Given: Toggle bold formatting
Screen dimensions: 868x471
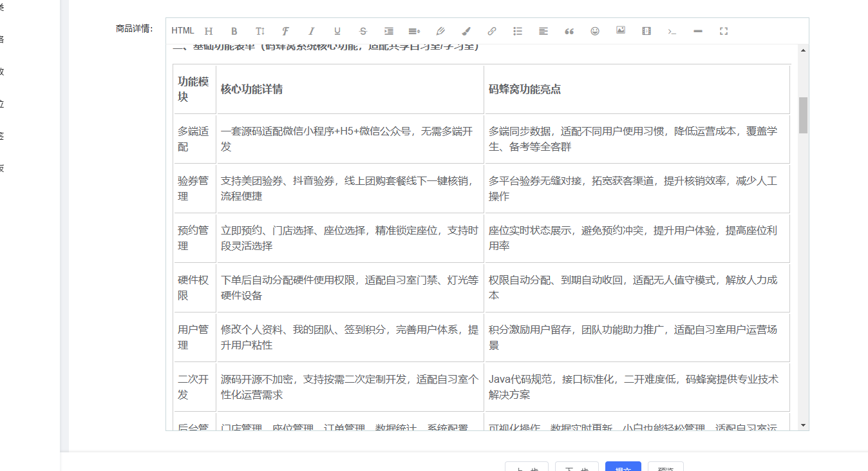Looking at the screenshot, I should pyautogui.click(x=234, y=30).
